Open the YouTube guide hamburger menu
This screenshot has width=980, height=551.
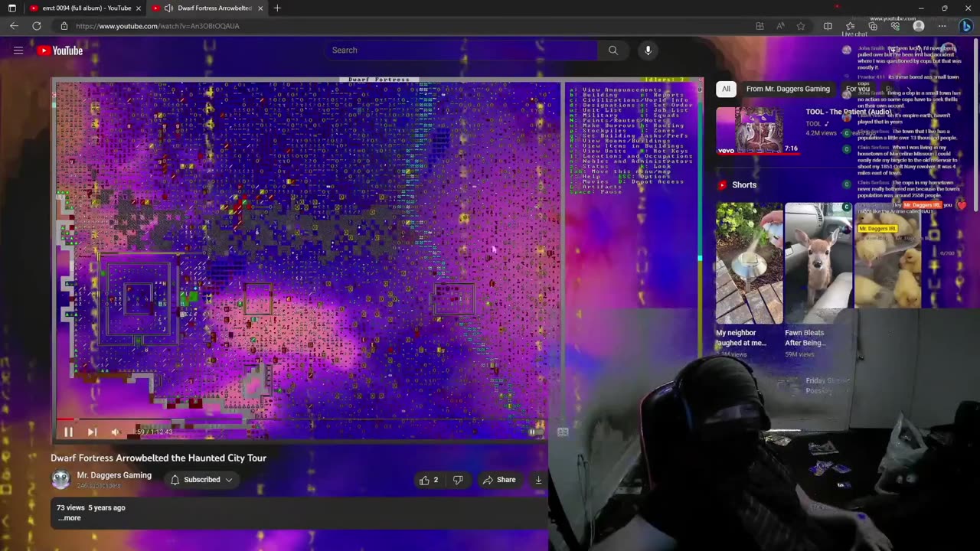pos(18,51)
